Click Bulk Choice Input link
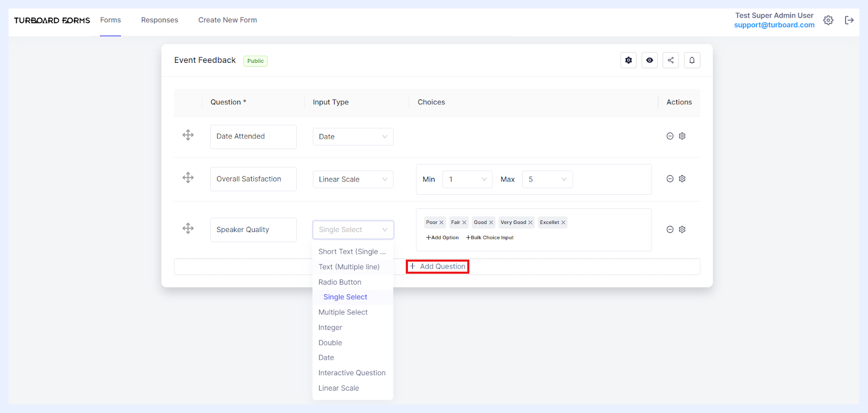 (x=490, y=237)
